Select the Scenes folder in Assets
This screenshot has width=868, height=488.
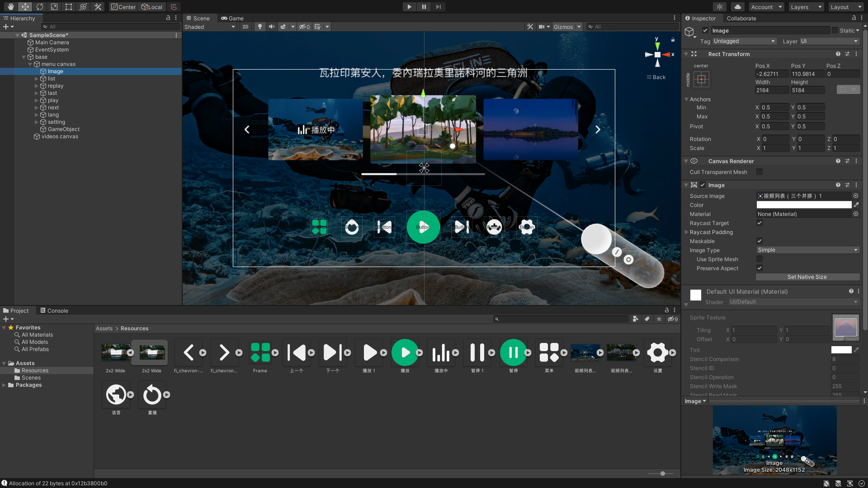(31, 378)
